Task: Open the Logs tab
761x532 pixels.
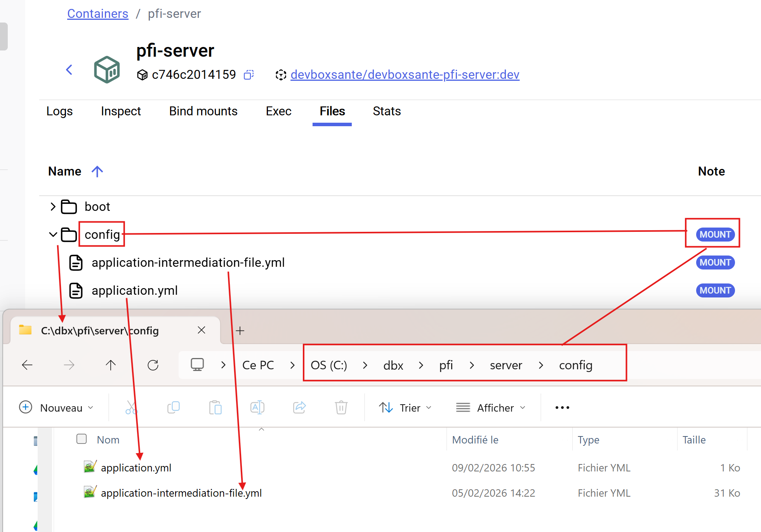Action: 59,111
